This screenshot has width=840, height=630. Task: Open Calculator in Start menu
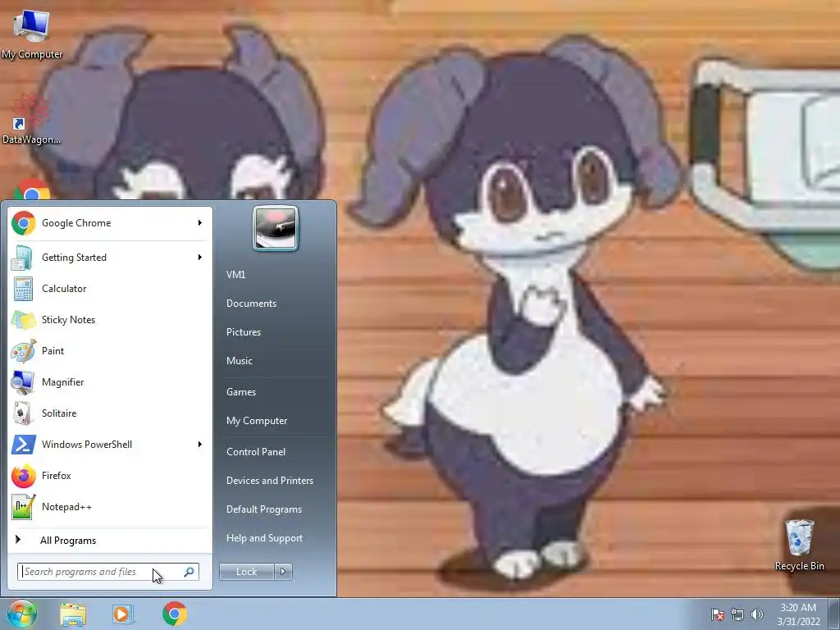point(110,288)
